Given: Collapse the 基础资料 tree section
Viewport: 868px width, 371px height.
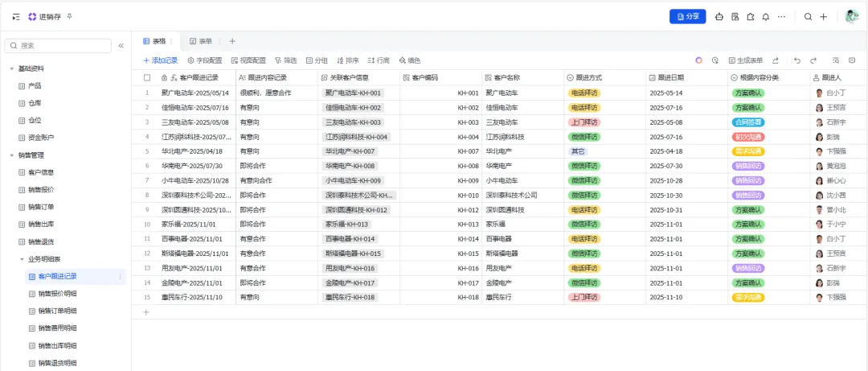Looking at the screenshot, I should tap(11, 68).
